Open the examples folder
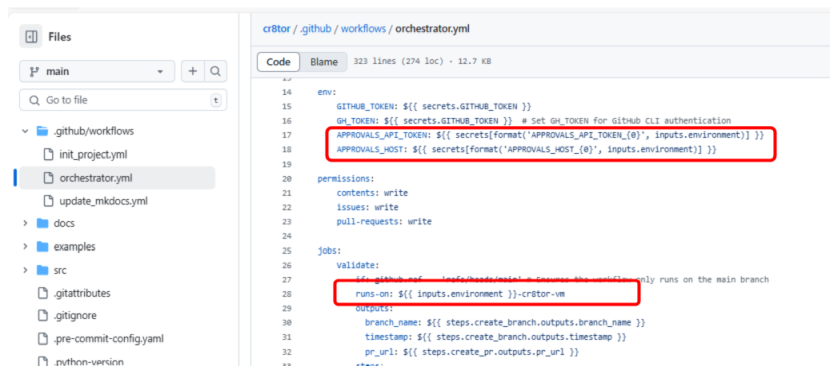The width and height of the screenshot is (838, 374). pos(74,247)
